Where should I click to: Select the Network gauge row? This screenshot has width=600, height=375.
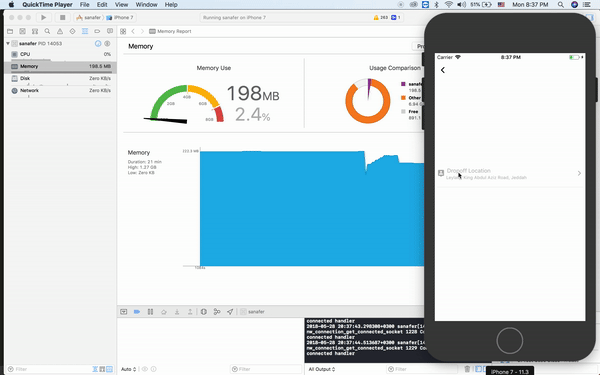pyautogui.click(x=61, y=91)
